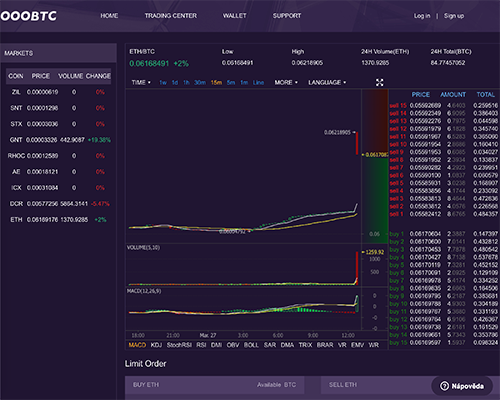This screenshot has width=500, height=400.
Task: Select the VR indicator tab
Action: tap(342, 345)
